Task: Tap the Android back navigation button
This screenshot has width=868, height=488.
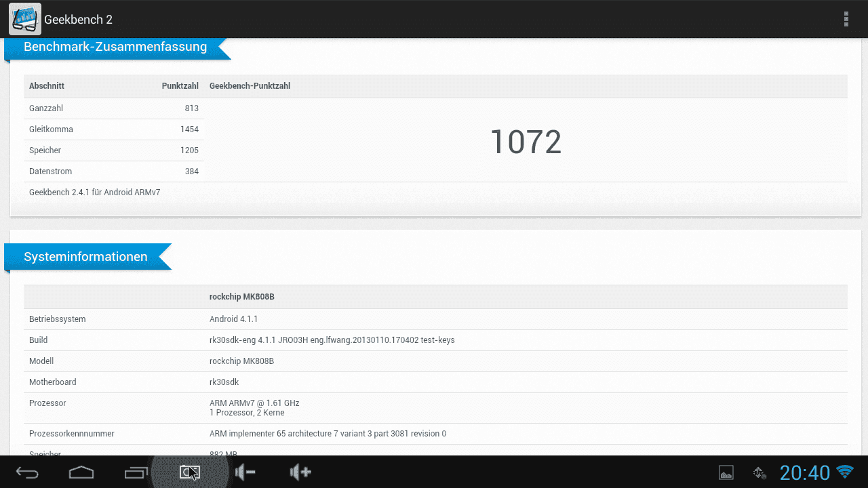Action: pos(27,472)
